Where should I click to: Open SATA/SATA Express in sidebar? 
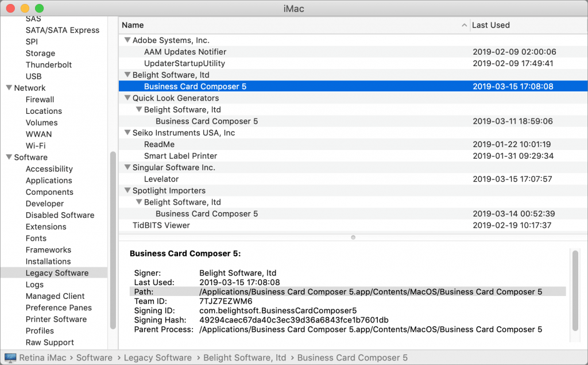62,30
